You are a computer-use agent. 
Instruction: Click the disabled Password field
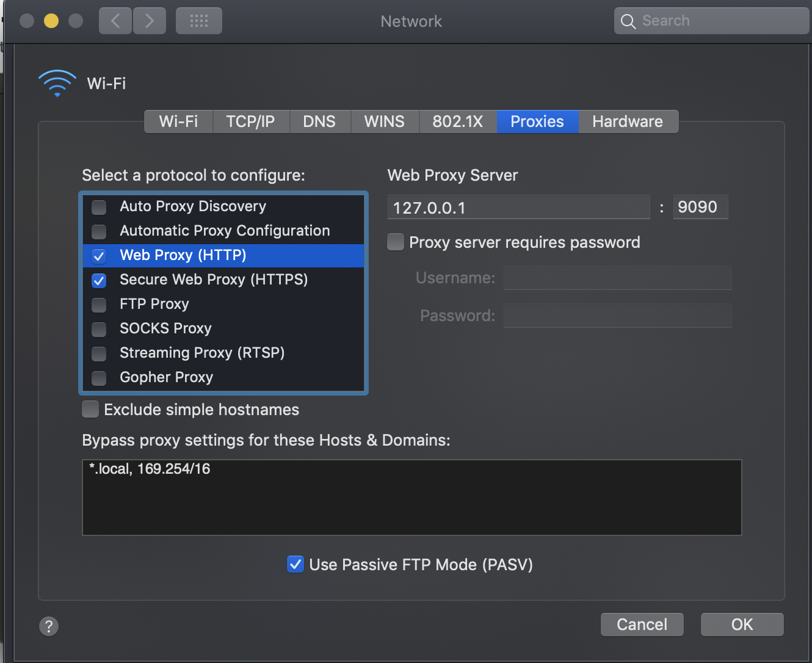[x=618, y=316]
